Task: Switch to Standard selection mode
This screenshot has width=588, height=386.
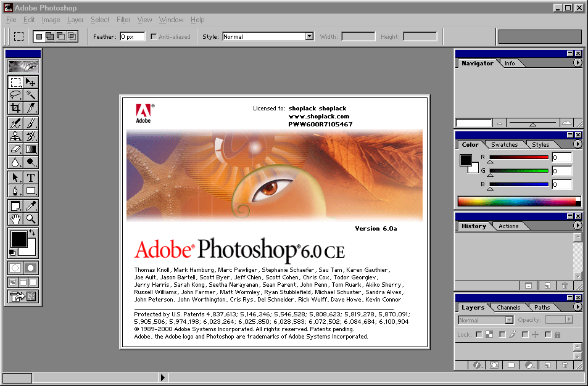Action: tap(15, 268)
